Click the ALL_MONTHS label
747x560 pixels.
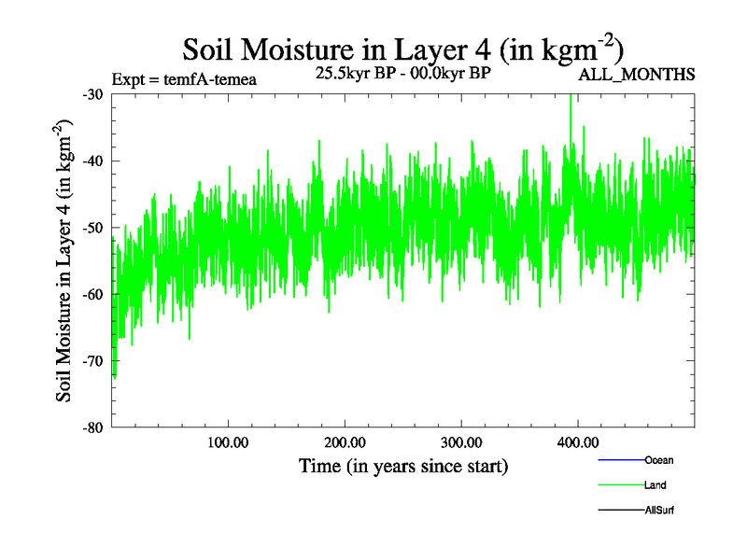(x=637, y=75)
